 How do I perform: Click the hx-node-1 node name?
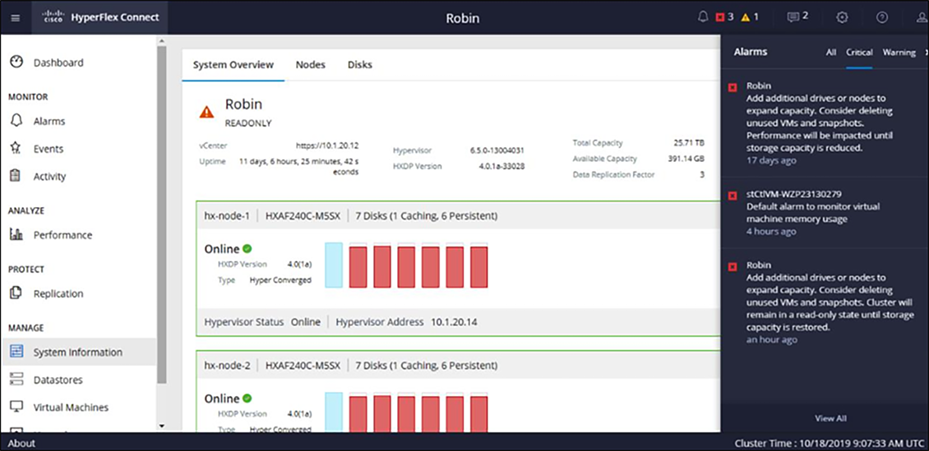(227, 216)
